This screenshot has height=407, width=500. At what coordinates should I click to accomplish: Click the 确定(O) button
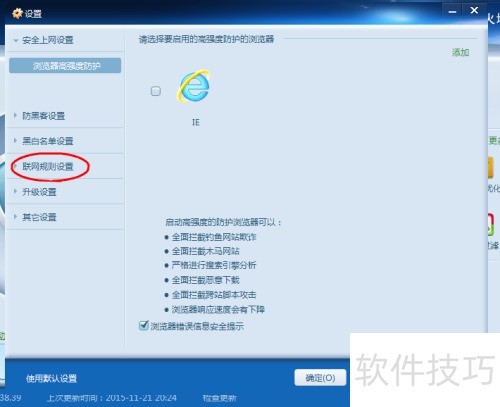pyautogui.click(x=320, y=378)
